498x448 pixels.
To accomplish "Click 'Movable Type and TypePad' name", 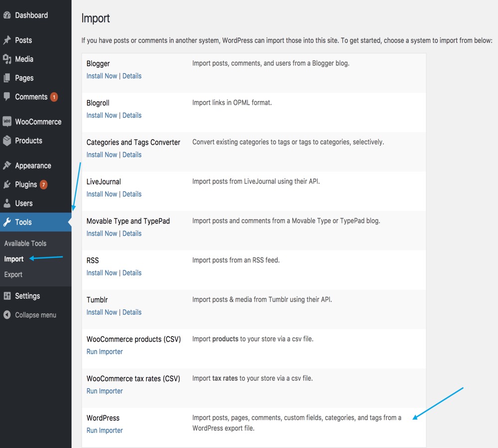I will [128, 221].
